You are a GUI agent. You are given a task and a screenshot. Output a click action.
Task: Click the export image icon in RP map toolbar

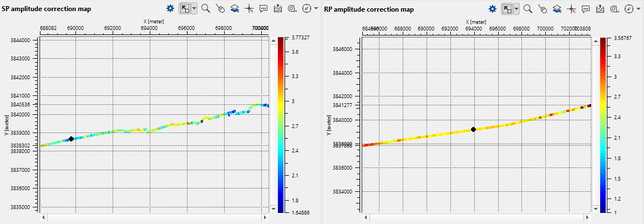point(600,9)
